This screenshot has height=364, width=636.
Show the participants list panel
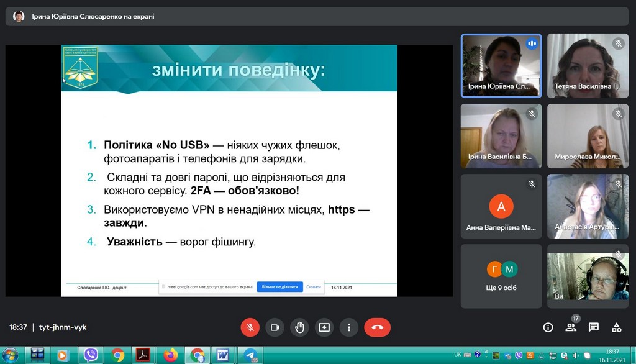tap(571, 327)
